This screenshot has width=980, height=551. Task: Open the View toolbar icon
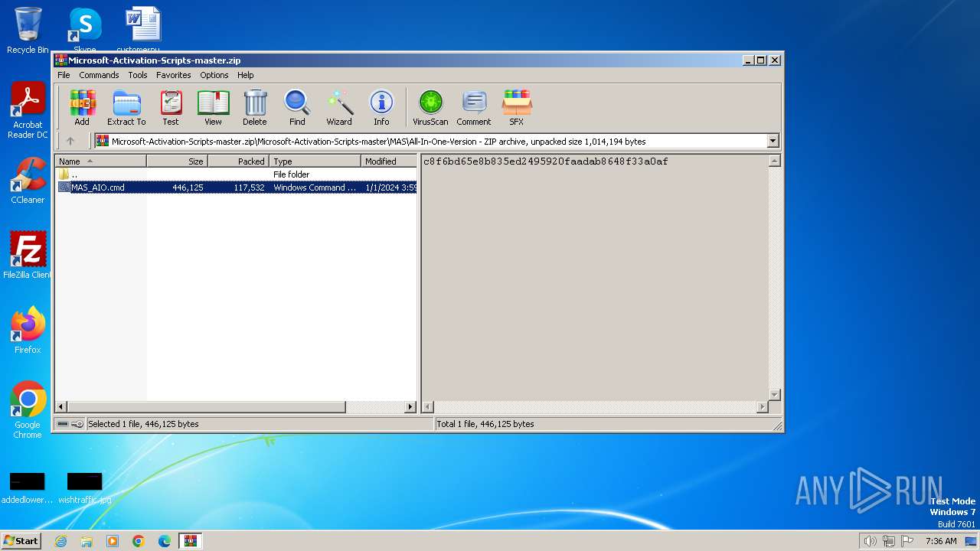(x=213, y=108)
